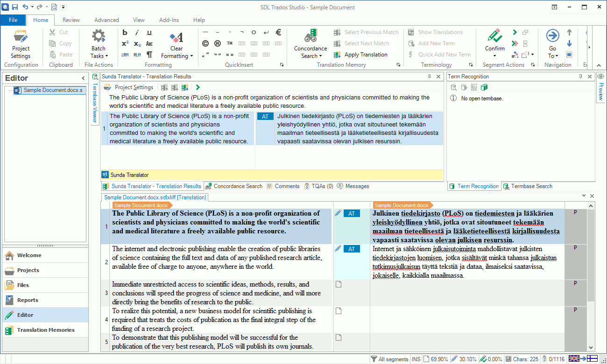The image size is (607, 364).
Task: Expand the Segment Actions group dialog launcher
Action: [533, 65]
